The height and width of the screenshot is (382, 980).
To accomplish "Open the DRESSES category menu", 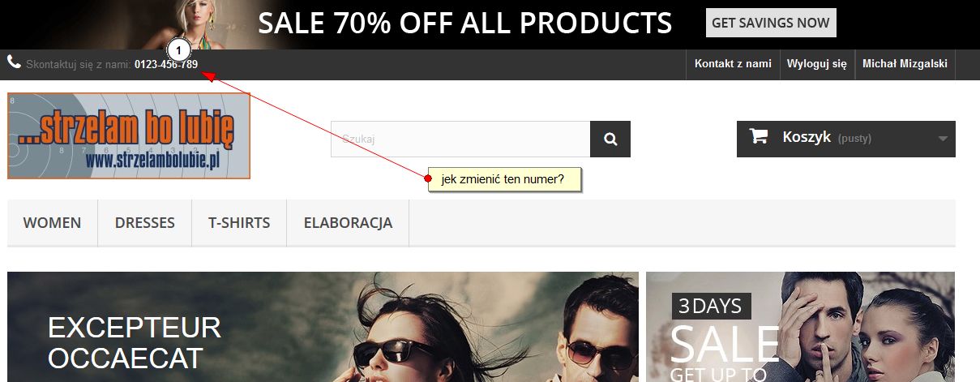I will coord(145,222).
